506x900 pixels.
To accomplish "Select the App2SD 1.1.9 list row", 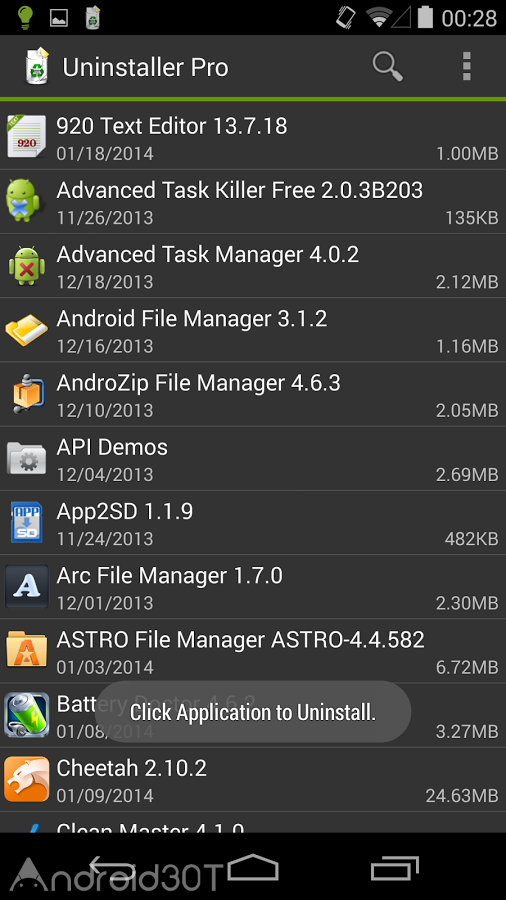I will 253,522.
